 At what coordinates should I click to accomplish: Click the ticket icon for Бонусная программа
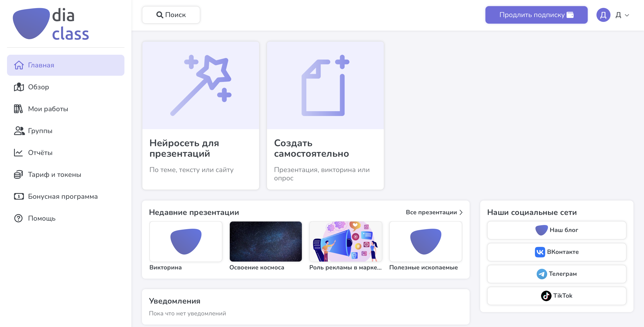pos(19,196)
